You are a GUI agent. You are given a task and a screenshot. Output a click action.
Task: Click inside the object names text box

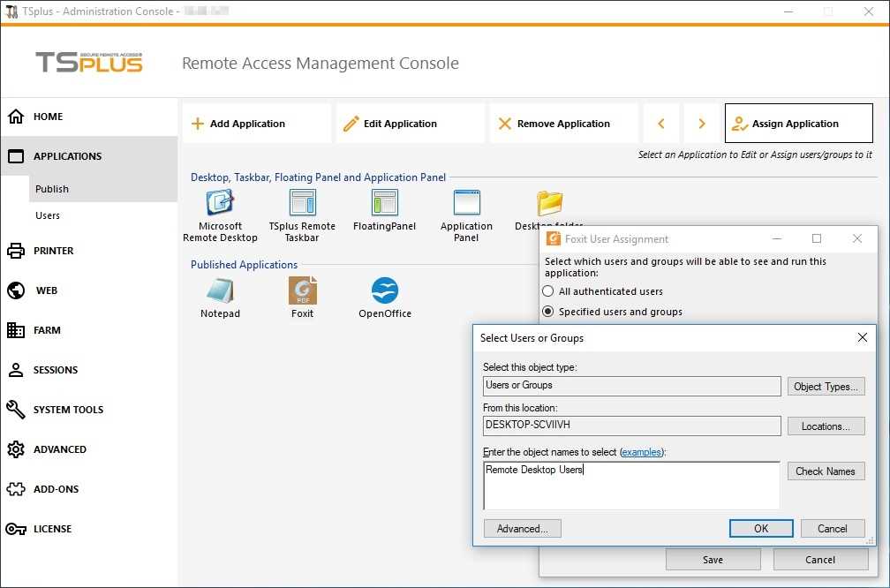pos(631,486)
